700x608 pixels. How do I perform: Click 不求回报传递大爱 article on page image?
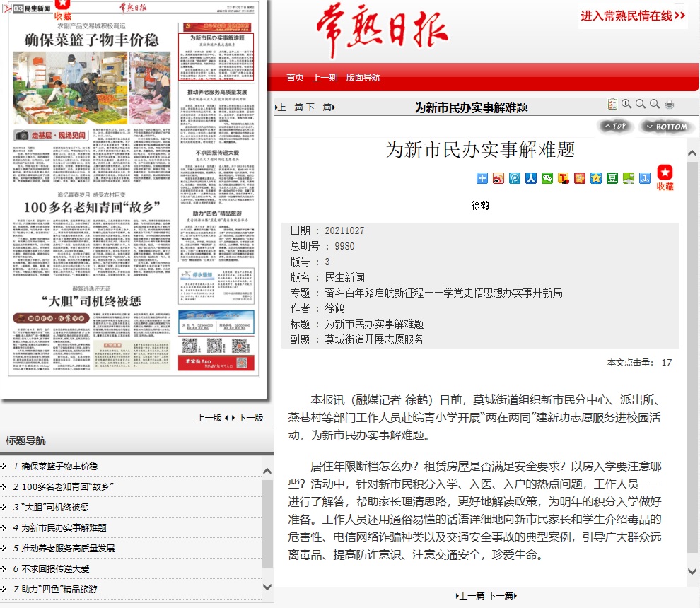(x=217, y=176)
